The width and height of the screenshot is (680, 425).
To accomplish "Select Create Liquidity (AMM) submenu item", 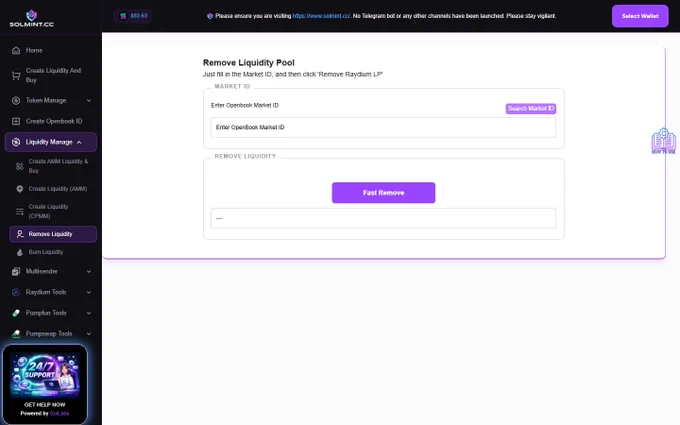I will [x=52, y=189].
